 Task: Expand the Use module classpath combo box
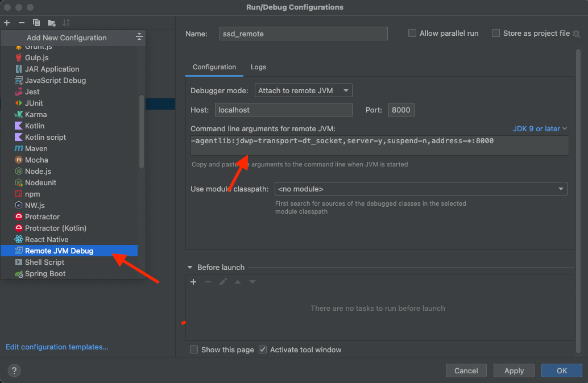(x=421, y=189)
